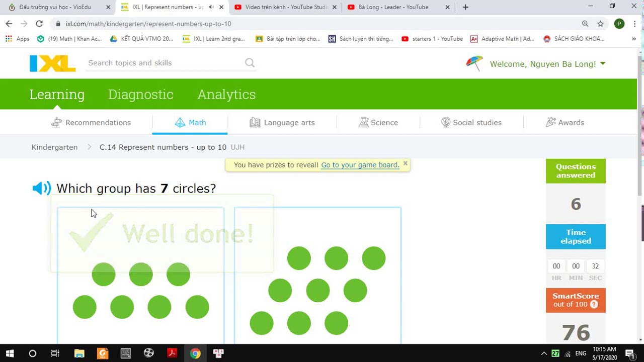Reload the page
Viewport: 644px width, 362px height.
coord(39,24)
